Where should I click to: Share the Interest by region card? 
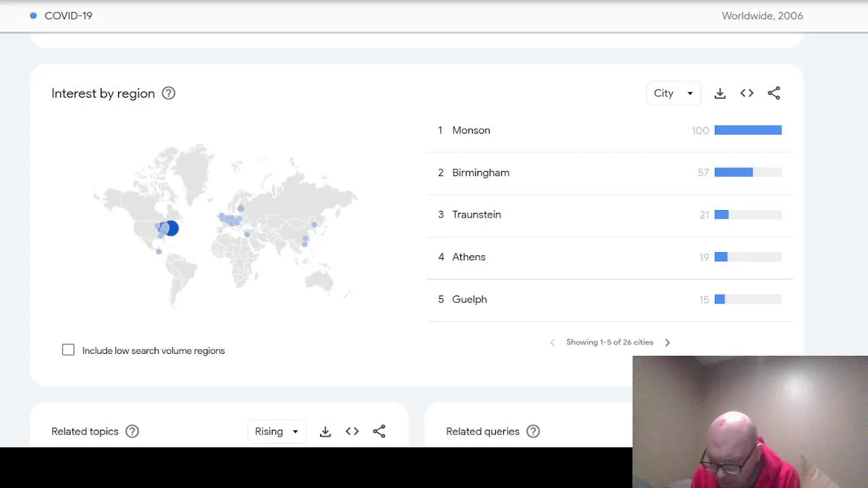click(x=774, y=94)
